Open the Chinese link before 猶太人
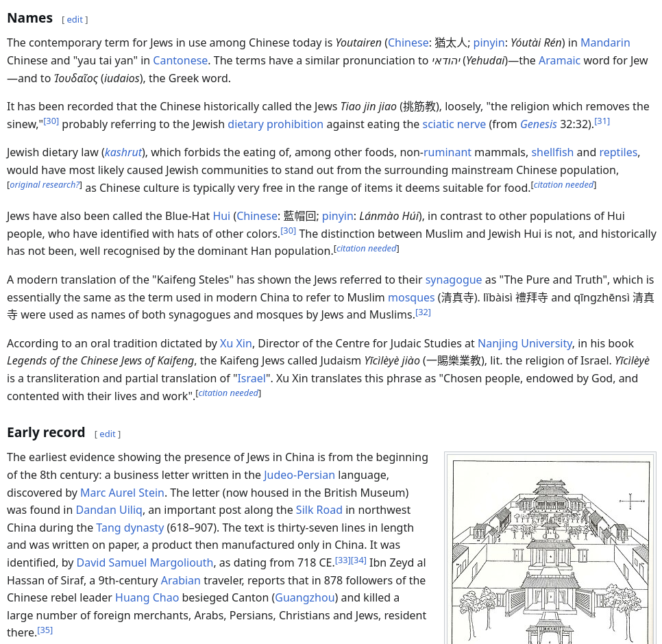Image resolution: width=662 pixels, height=644 pixels. (x=408, y=42)
